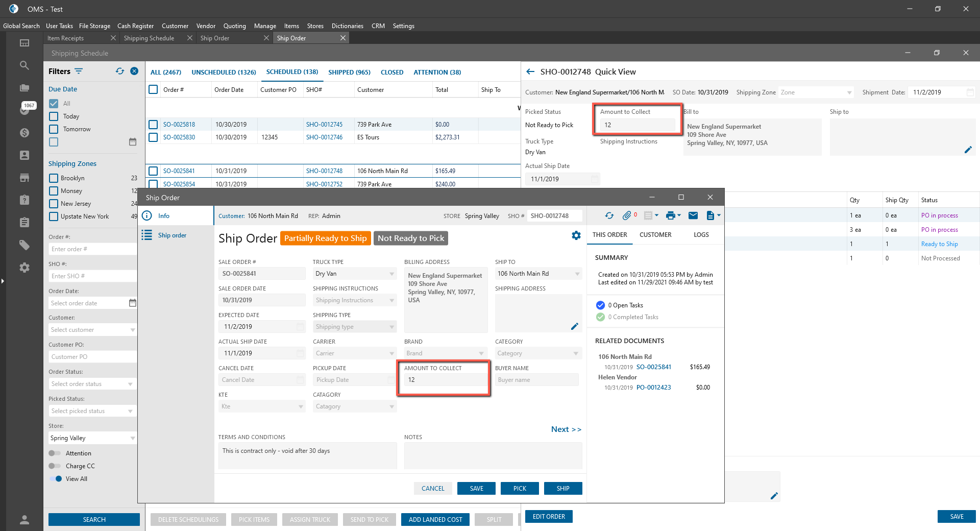
Task: Tick the Tomorrow due date checkbox
Action: tap(54, 129)
